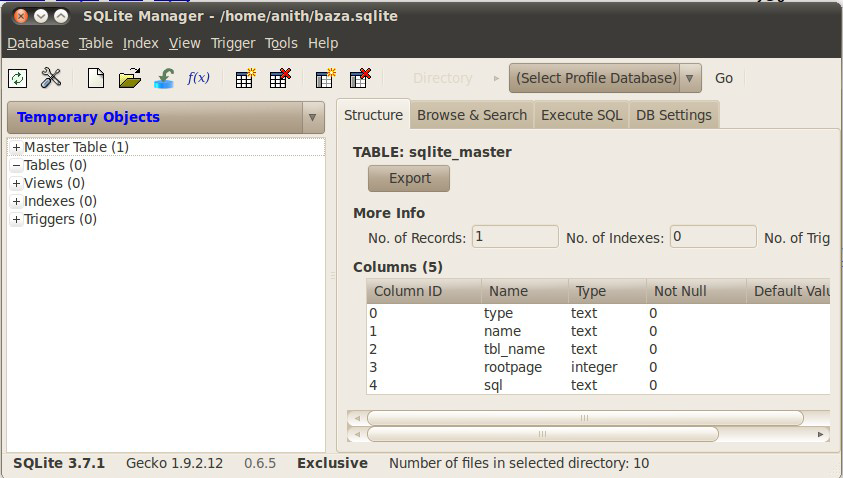Image resolution: width=843 pixels, height=478 pixels.
Task: Close the SQLite Manager window
Action: coord(20,16)
